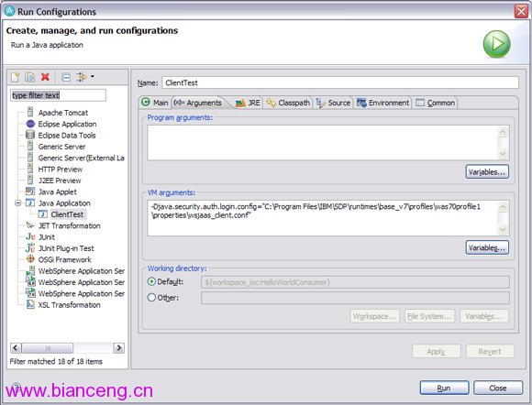The width and height of the screenshot is (532, 405).
Task: Select OSGi Framework in the tree
Action: click(x=64, y=259)
